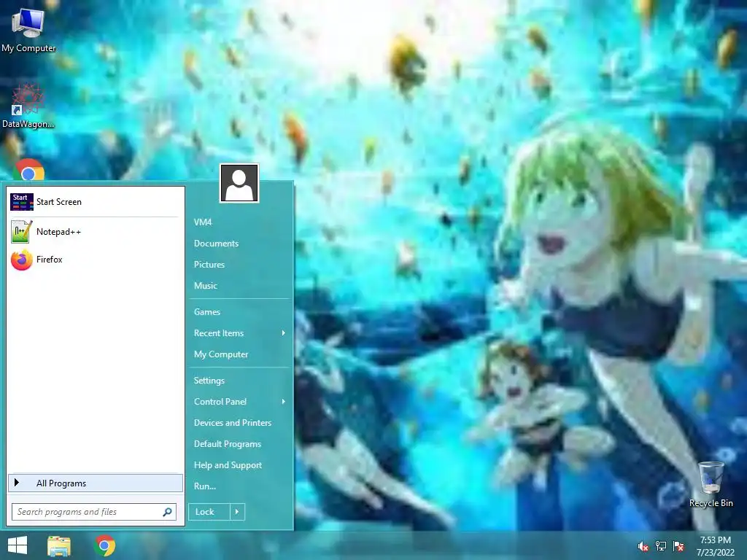Open Documents from the start menu

pos(216,244)
